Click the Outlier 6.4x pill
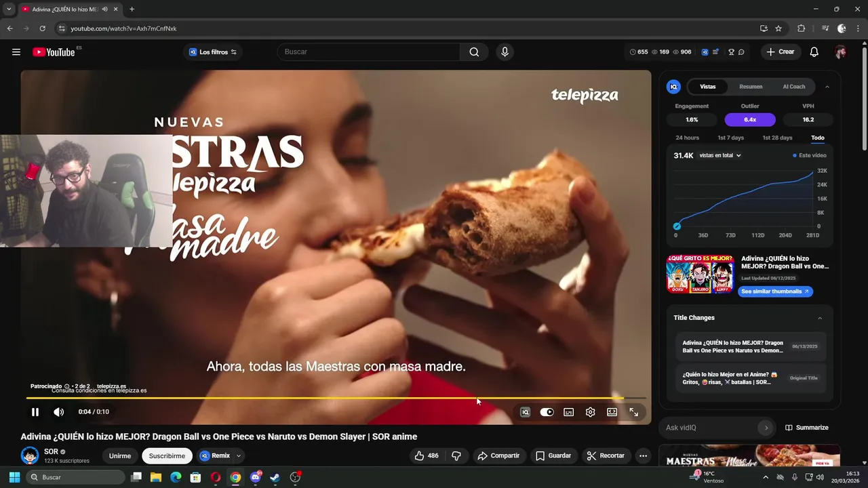This screenshot has width=868, height=488. coord(750,119)
